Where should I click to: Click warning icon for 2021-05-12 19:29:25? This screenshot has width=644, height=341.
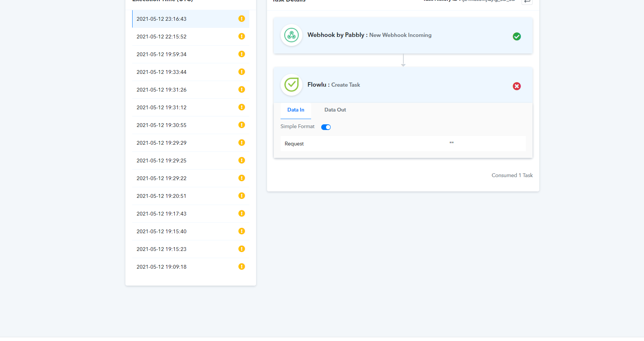click(242, 160)
